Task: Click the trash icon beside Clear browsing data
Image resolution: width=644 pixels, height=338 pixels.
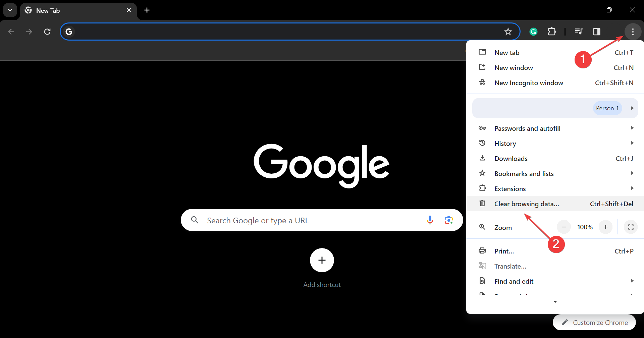Action: point(482,203)
